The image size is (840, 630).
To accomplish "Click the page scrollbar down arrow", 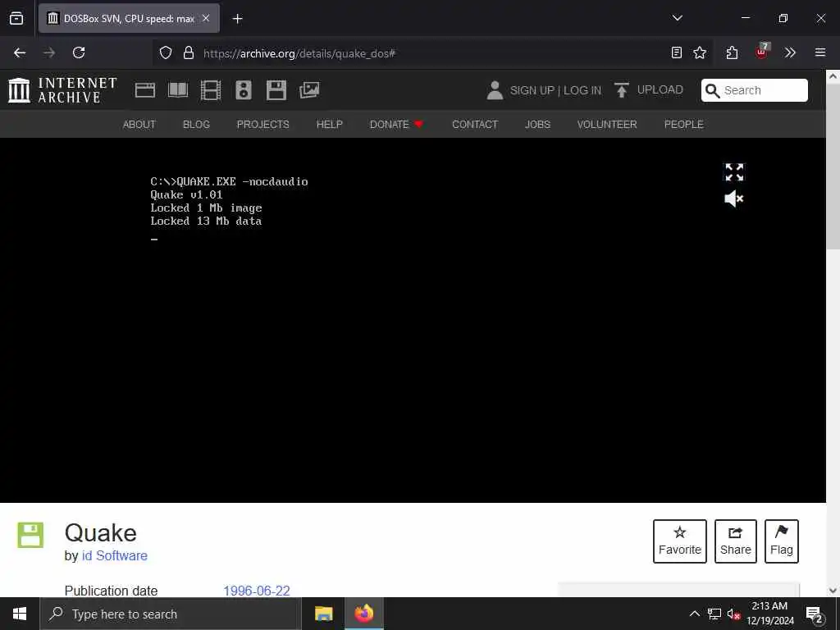I will click(x=833, y=591).
